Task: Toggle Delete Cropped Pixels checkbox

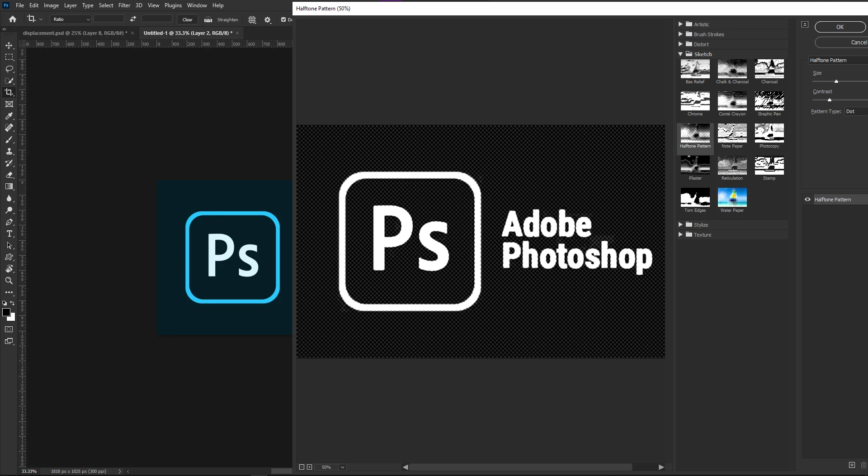Action: (283, 19)
